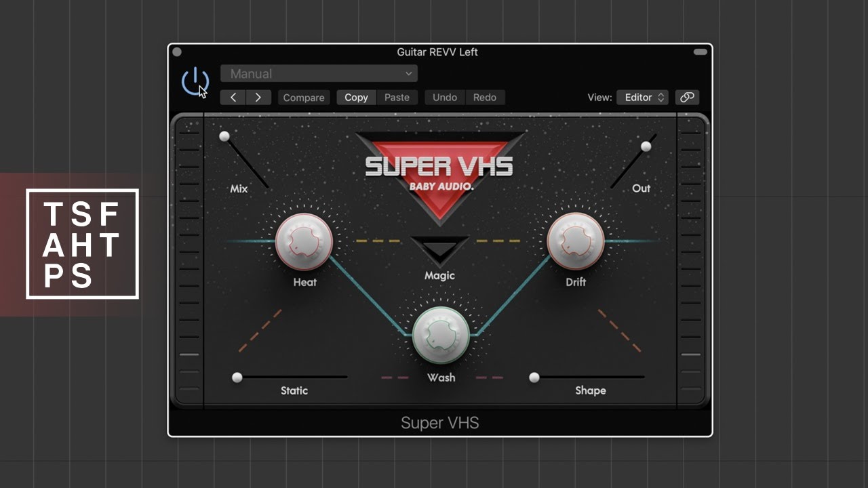
Task: Open the View Editor dropdown
Action: (642, 98)
